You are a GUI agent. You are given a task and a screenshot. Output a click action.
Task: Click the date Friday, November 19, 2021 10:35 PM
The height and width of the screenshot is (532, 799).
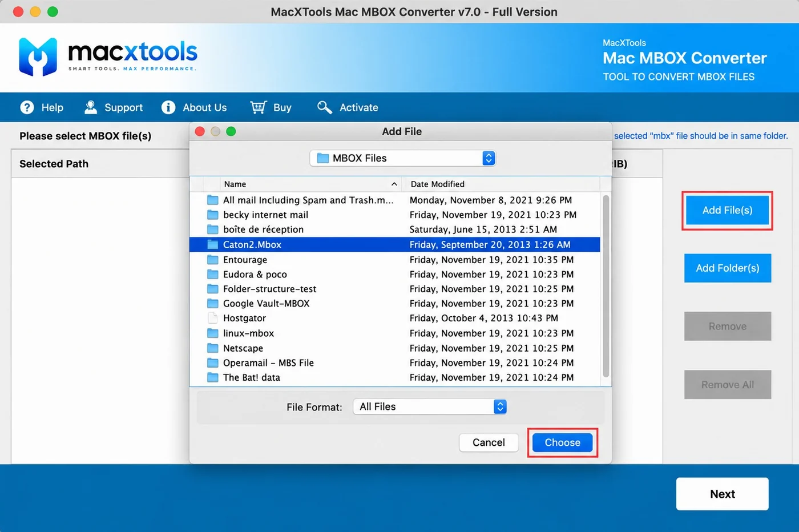click(492, 260)
